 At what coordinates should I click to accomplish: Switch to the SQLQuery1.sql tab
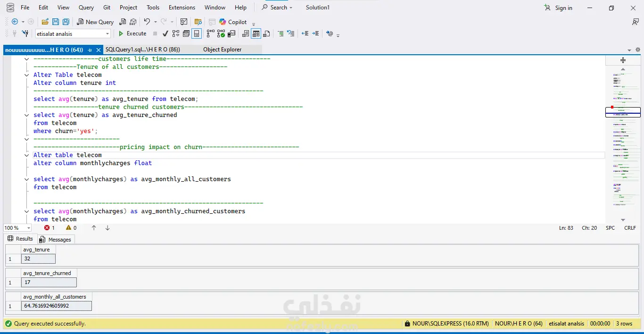[x=142, y=50]
